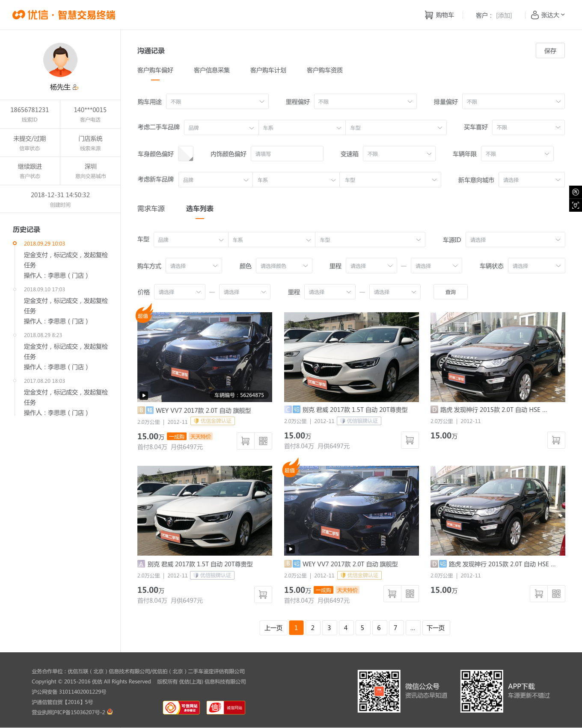This screenshot has height=728, width=582.
Task: Click the 保存 button
Action: [550, 50]
